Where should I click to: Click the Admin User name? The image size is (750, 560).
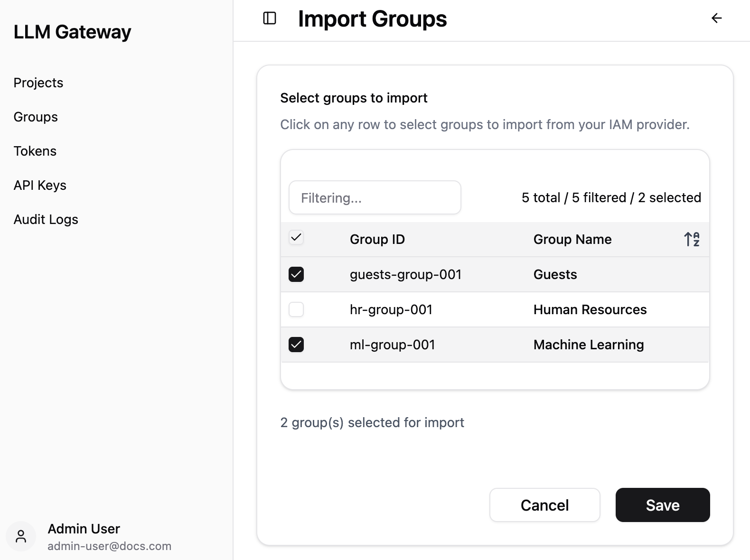[x=84, y=529]
